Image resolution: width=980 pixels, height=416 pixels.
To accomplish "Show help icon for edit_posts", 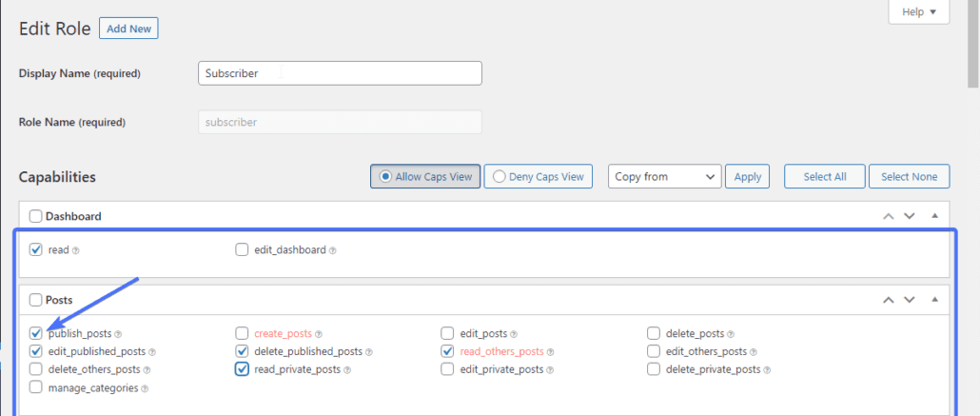I will click(514, 334).
